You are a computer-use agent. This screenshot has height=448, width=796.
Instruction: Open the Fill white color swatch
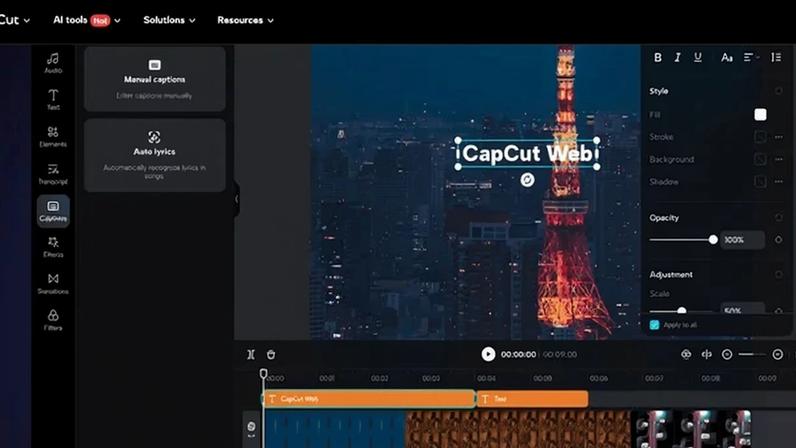coord(760,115)
